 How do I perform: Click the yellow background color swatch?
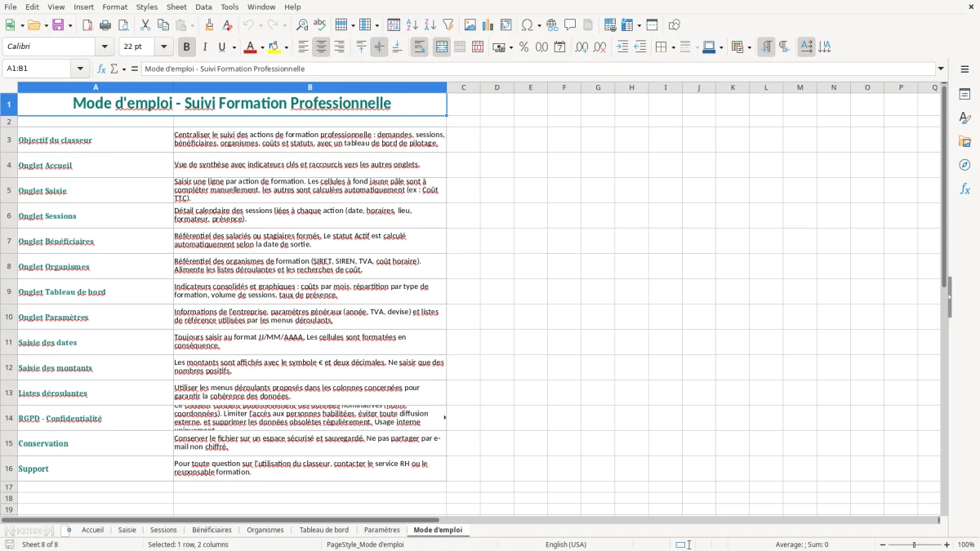pyautogui.click(x=274, y=47)
